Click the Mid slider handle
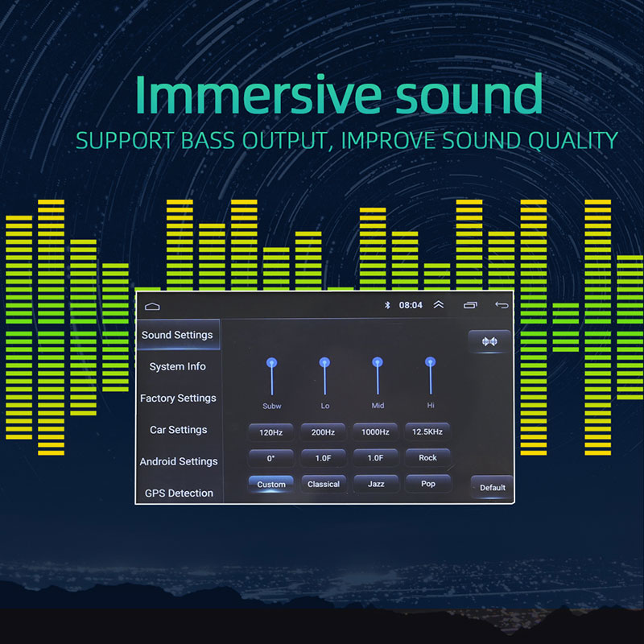Viewport: 644px width, 644px height. (377, 363)
